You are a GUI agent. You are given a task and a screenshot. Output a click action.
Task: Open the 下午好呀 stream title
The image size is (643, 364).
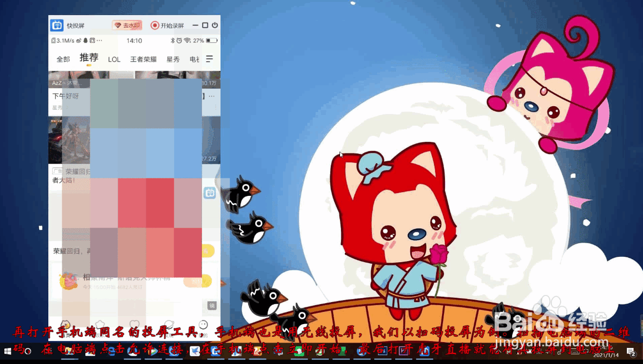pyautogui.click(x=65, y=96)
